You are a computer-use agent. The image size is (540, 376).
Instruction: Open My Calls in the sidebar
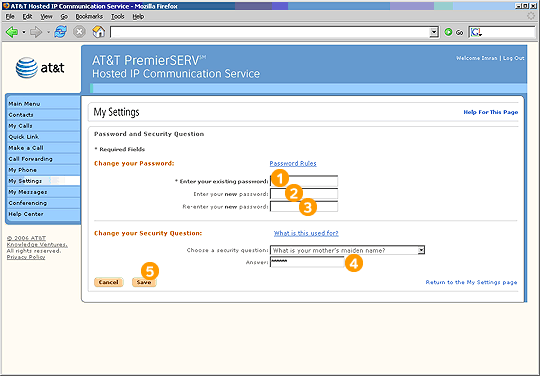pyautogui.click(x=44, y=126)
